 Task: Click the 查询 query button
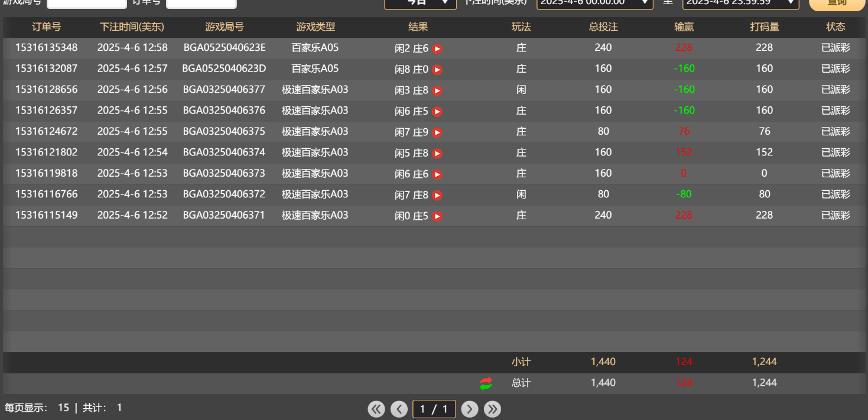pyautogui.click(x=837, y=2)
